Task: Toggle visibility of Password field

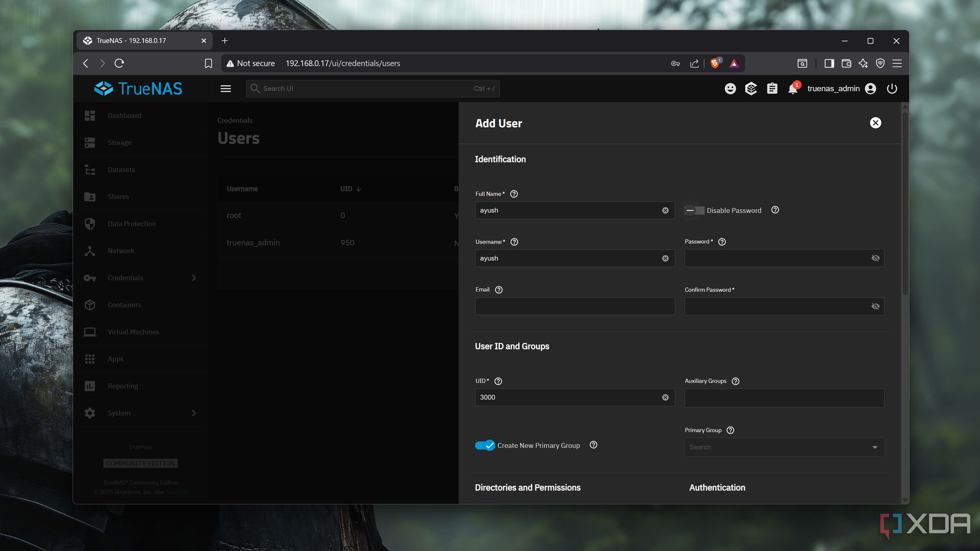Action: point(875,258)
